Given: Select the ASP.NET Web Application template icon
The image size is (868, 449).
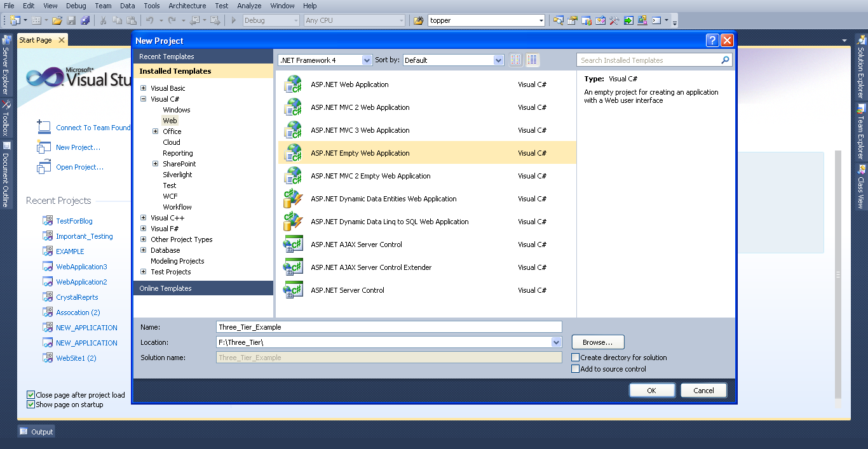Looking at the screenshot, I should 294,84.
